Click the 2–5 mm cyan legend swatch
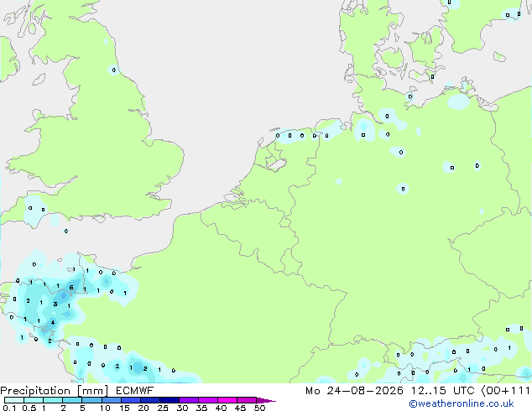This screenshot has height=411, width=532. [x=72, y=400]
